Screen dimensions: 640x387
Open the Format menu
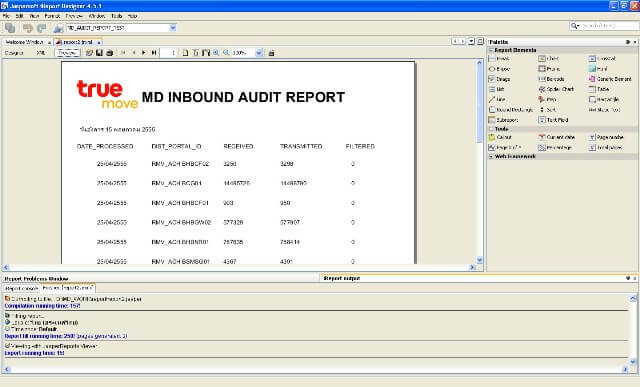(52, 16)
